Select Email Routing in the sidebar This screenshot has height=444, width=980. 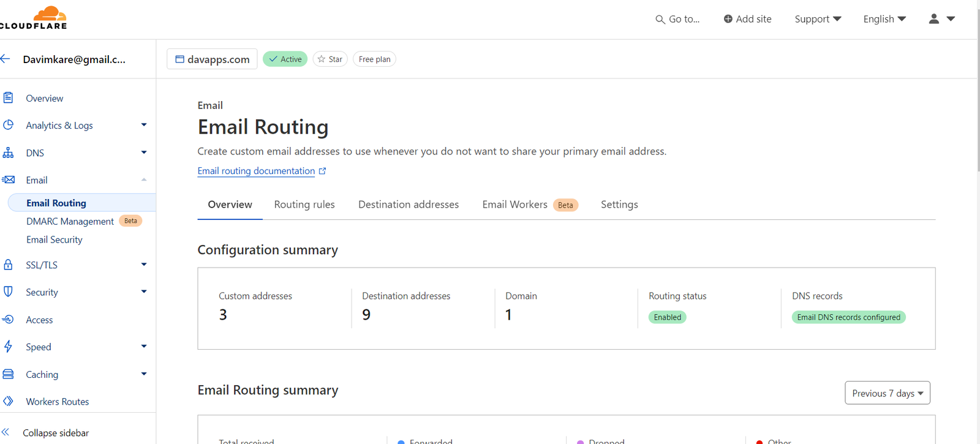pyautogui.click(x=81, y=203)
